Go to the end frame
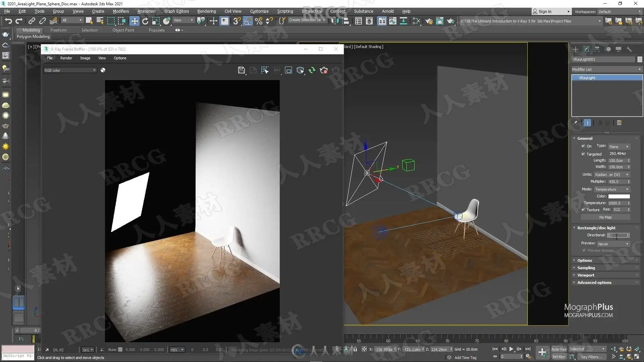The height and width of the screenshot is (362, 644). tap(528, 349)
